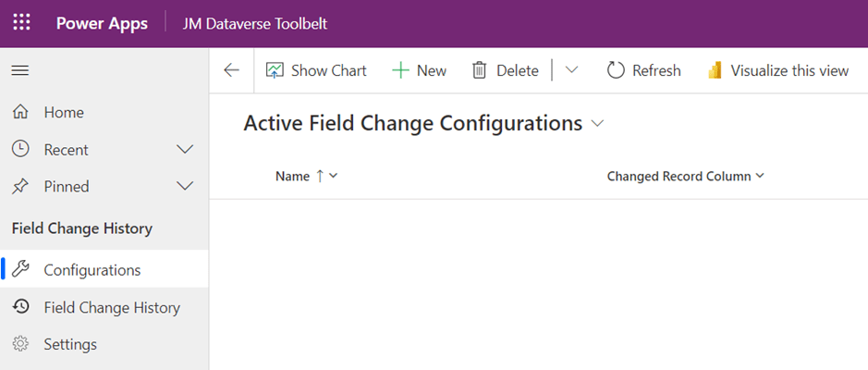Click the Refresh circular arrow icon
This screenshot has width=868, height=370.
(616, 71)
